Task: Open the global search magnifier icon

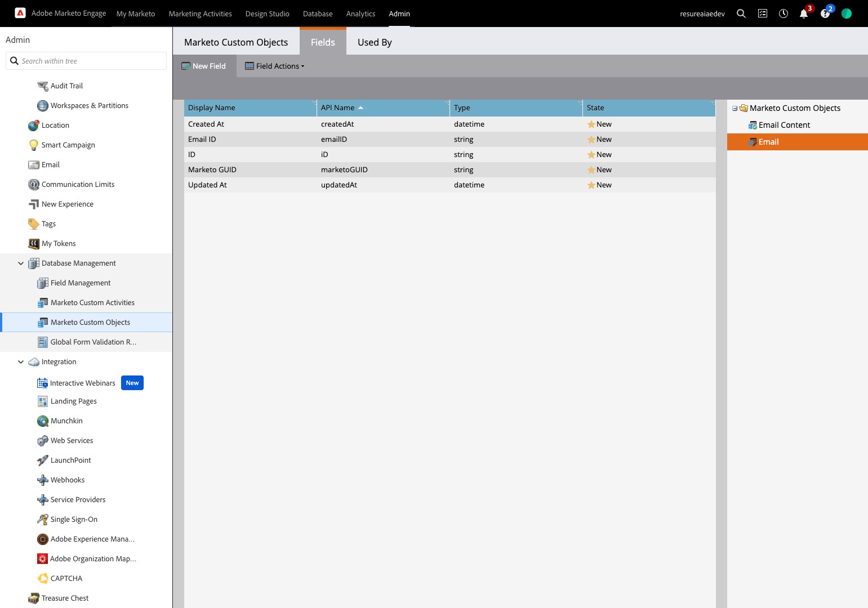Action: (x=741, y=14)
